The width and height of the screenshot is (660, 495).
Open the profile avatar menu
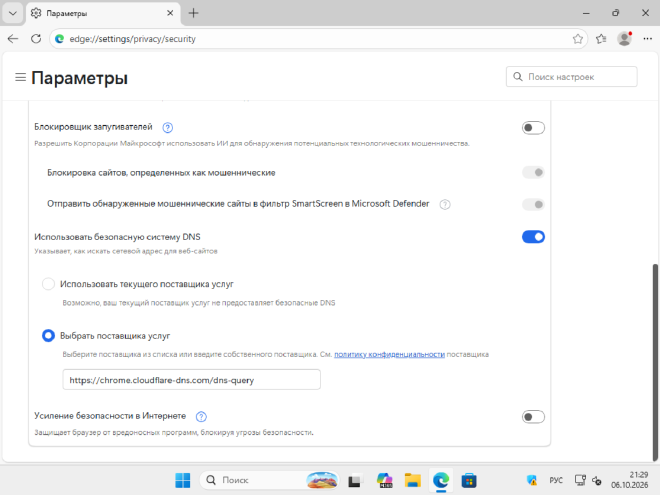point(624,39)
